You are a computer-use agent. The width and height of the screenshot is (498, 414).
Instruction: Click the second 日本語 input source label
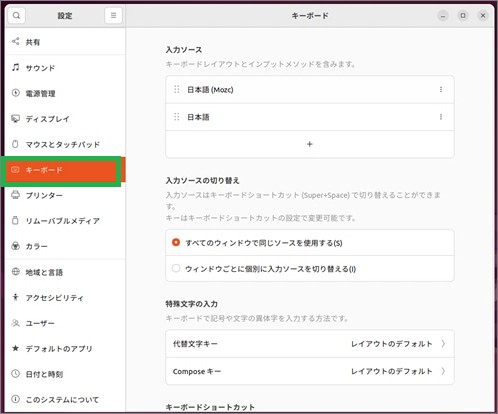[198, 117]
